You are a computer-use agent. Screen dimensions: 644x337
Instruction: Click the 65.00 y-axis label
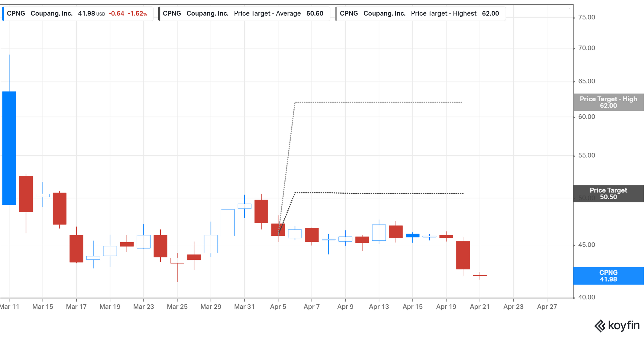586,81
